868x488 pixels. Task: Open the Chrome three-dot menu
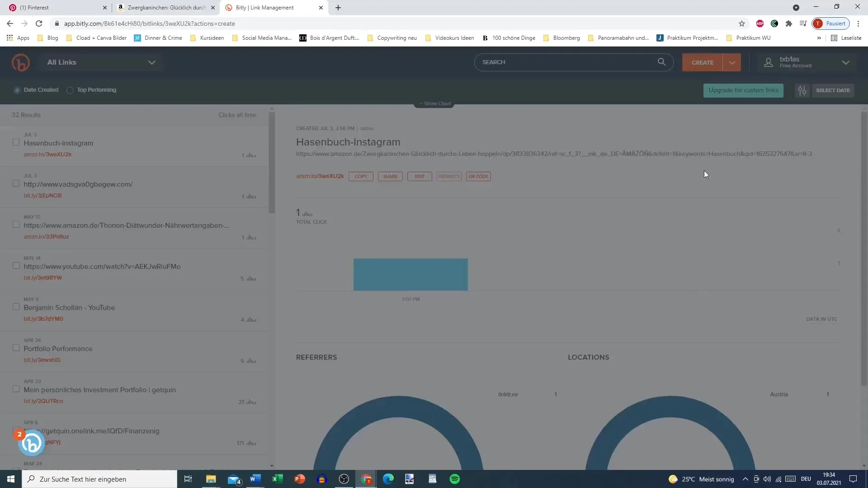tap(858, 23)
